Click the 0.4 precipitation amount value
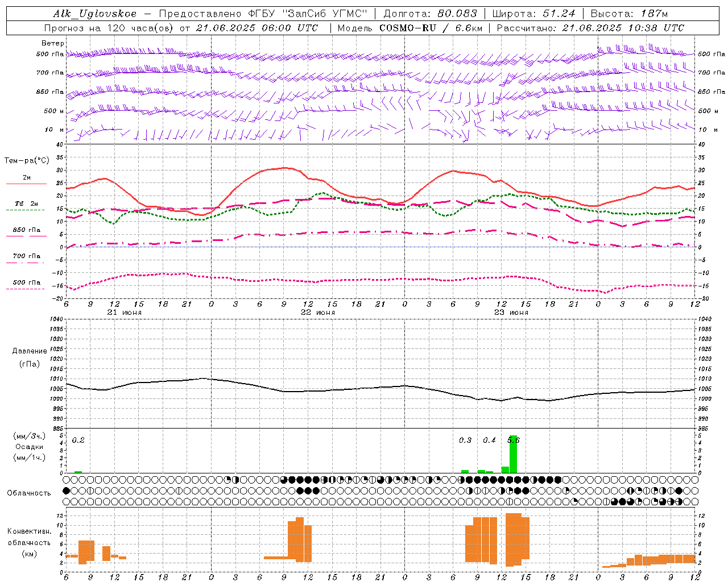This screenshot has height=582, width=728. tap(489, 440)
